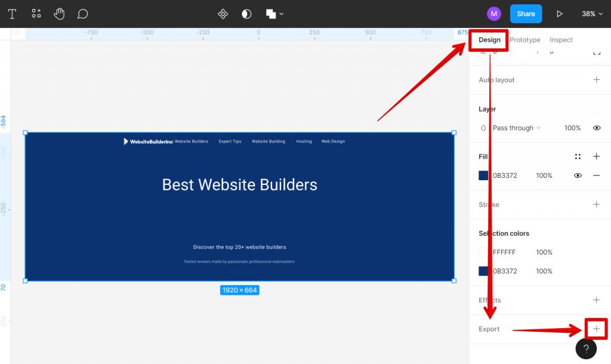Open the Fill styles library icon
The width and height of the screenshot is (611, 364).
point(578,156)
